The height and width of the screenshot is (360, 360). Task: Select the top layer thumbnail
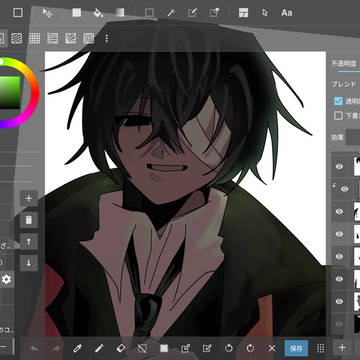point(357,166)
